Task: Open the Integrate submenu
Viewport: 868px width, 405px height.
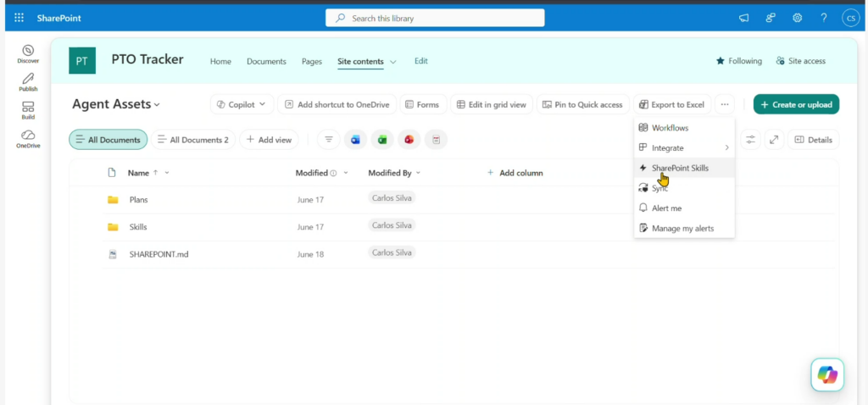Action: [684, 147]
